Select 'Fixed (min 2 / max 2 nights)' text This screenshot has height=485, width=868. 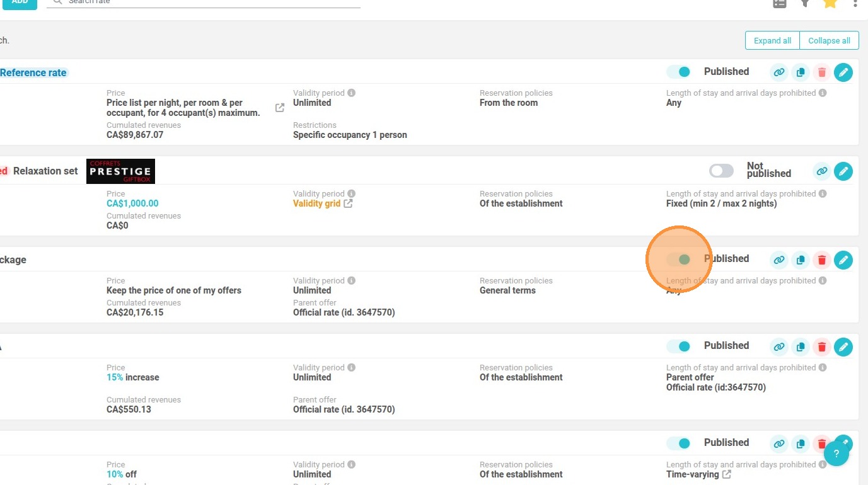pyautogui.click(x=722, y=203)
